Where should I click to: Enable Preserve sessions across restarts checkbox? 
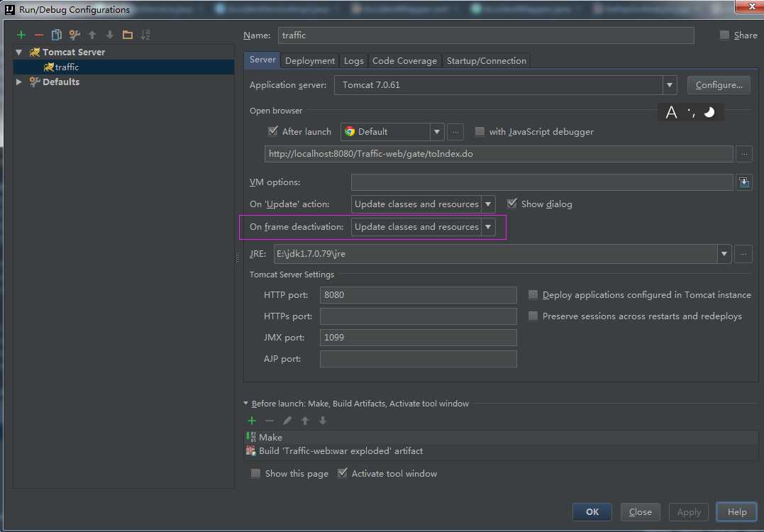[533, 316]
